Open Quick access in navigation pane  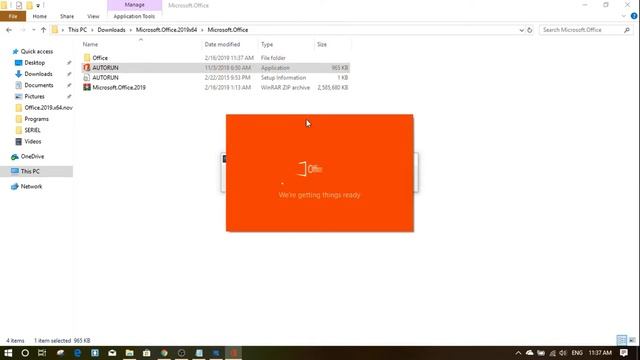coord(37,51)
